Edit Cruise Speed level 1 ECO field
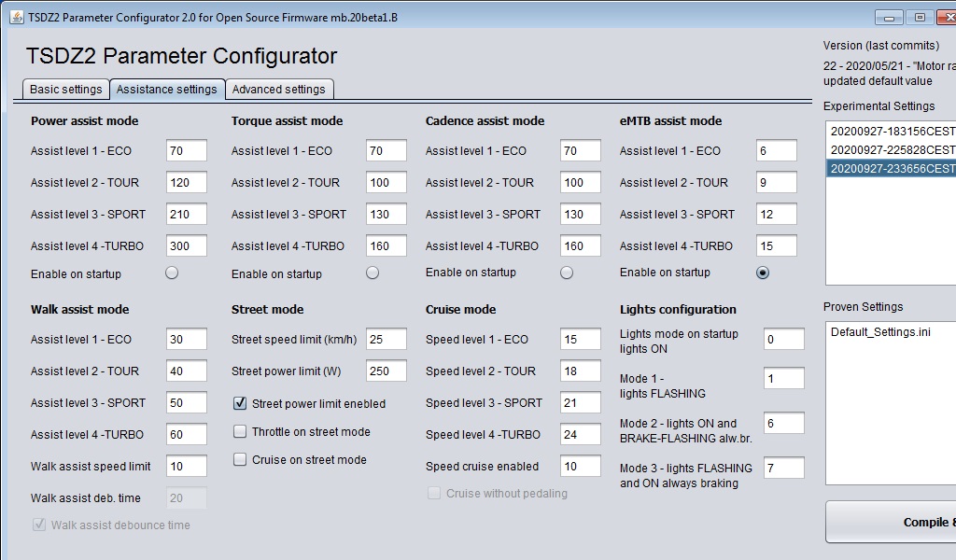 pos(581,339)
